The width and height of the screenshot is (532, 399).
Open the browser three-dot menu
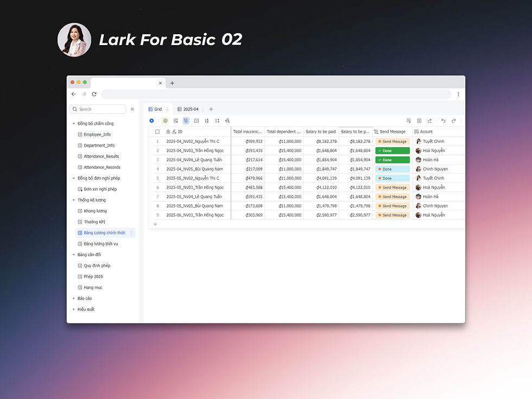coord(458,94)
